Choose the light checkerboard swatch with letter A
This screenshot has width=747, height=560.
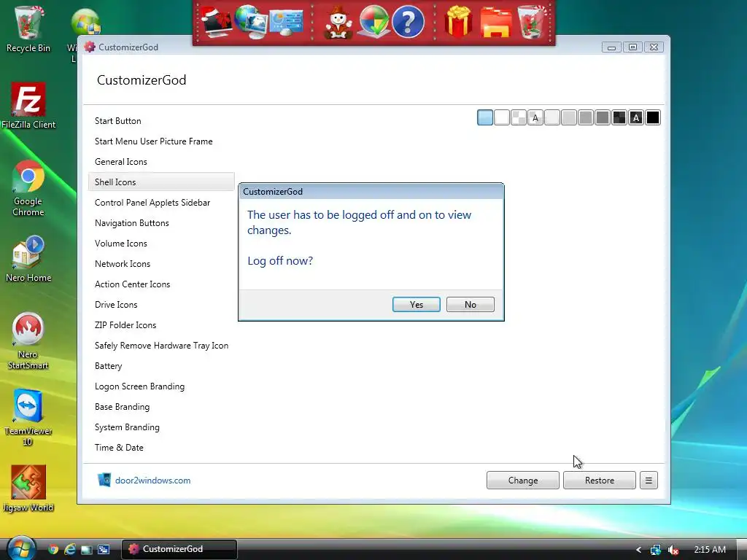535,117
